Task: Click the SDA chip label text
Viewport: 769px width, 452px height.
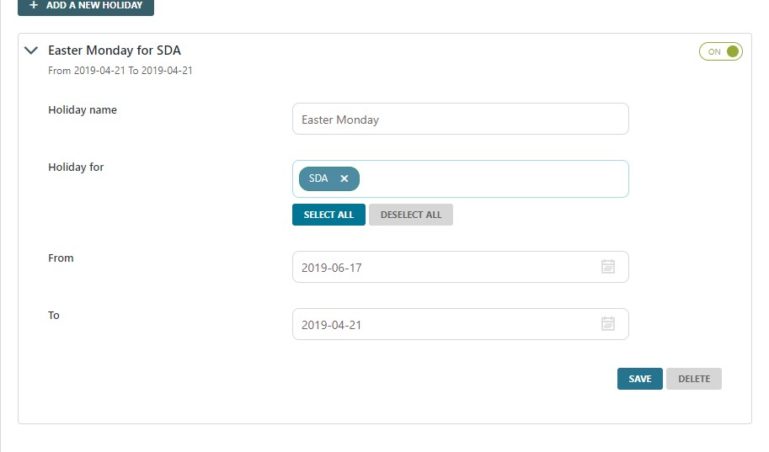Action: click(x=318, y=179)
